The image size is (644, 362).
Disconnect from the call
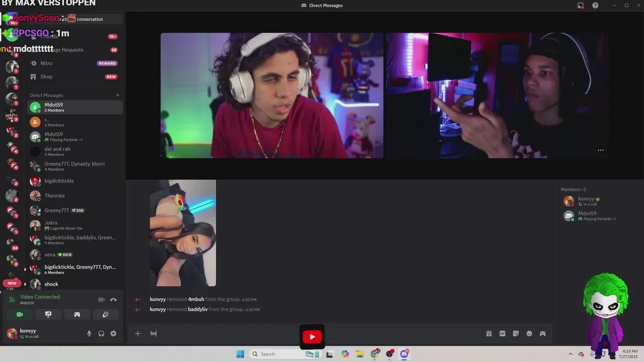click(x=113, y=300)
